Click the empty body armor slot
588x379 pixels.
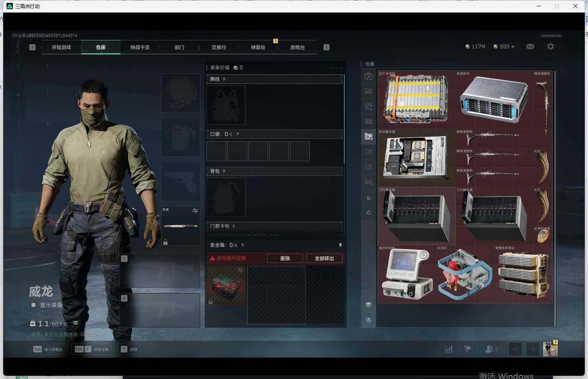pos(181,137)
